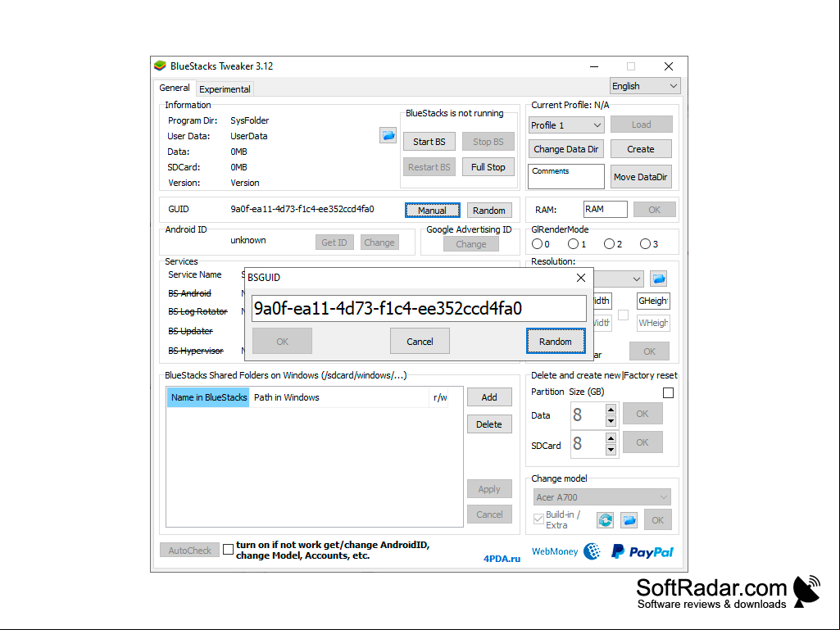The image size is (840, 630).
Task: Click the Name in BlueStacks column header
Action: click(x=208, y=397)
